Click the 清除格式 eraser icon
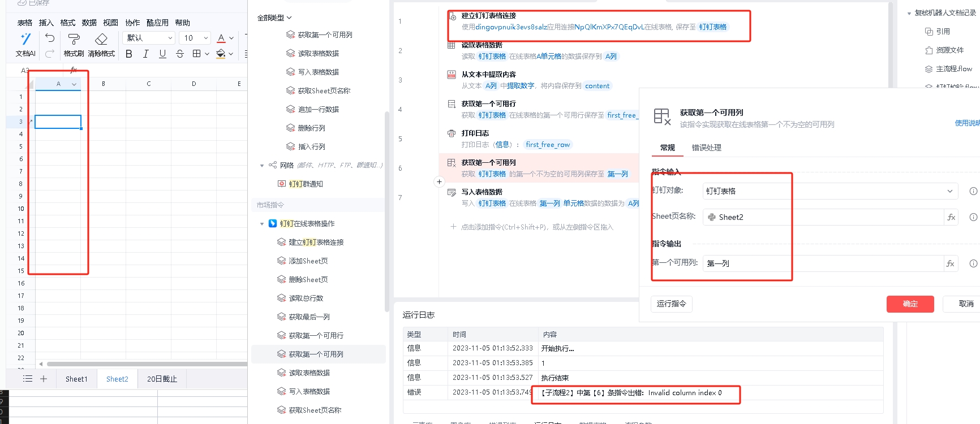The height and width of the screenshot is (424, 980). 101,38
